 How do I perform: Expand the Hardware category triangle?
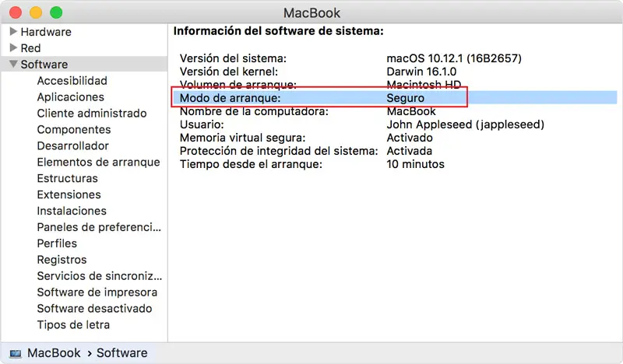click(x=13, y=32)
